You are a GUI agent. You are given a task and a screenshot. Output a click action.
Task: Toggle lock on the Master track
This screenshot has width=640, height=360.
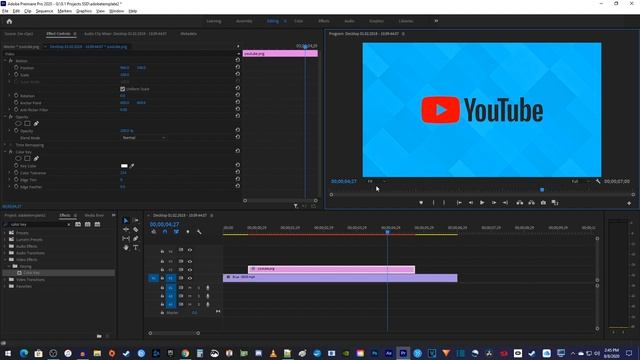click(x=162, y=313)
